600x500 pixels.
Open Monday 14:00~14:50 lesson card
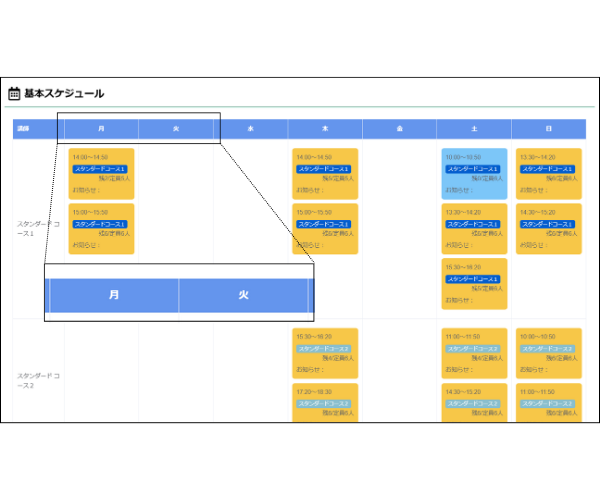point(101,173)
